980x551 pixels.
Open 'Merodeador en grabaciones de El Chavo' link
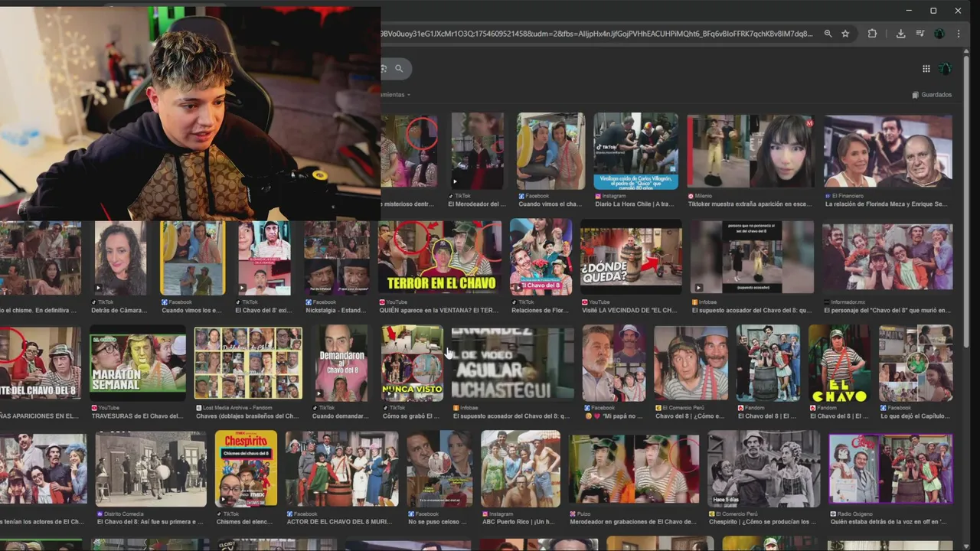coord(633,522)
